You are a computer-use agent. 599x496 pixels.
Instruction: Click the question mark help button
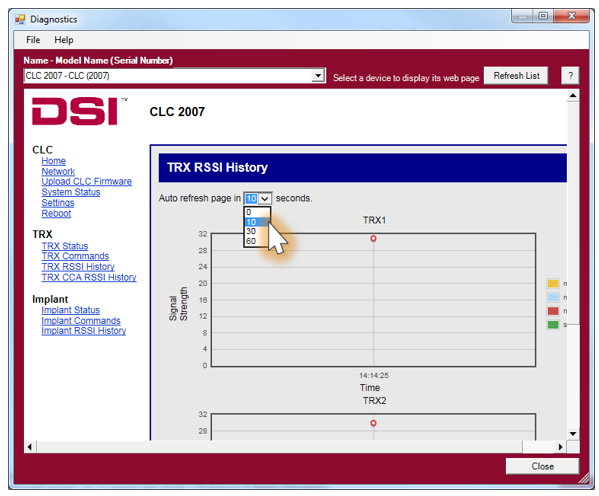tap(570, 76)
